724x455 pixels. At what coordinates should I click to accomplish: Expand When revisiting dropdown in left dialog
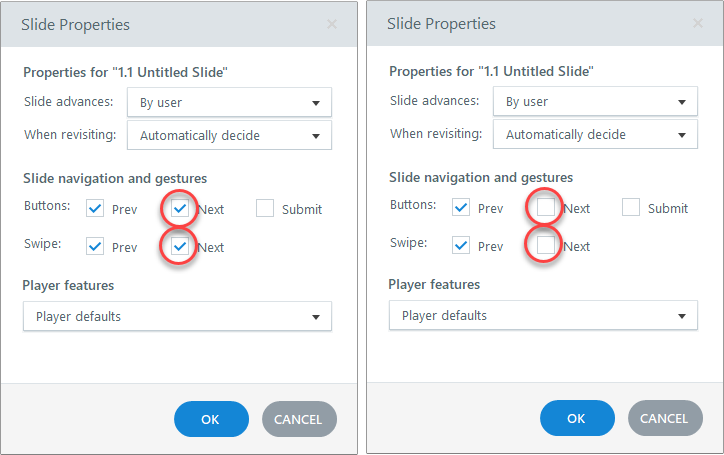[x=228, y=135]
